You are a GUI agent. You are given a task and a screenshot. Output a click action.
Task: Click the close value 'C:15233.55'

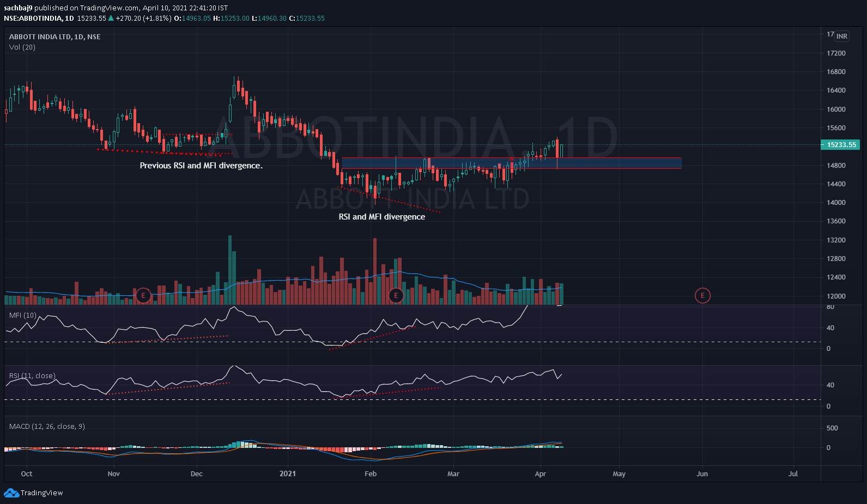coord(307,18)
